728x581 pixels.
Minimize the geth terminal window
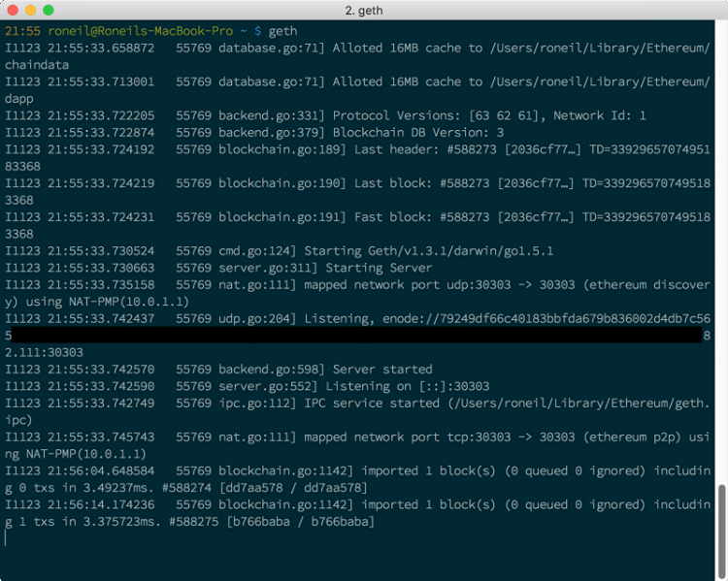tap(30, 10)
